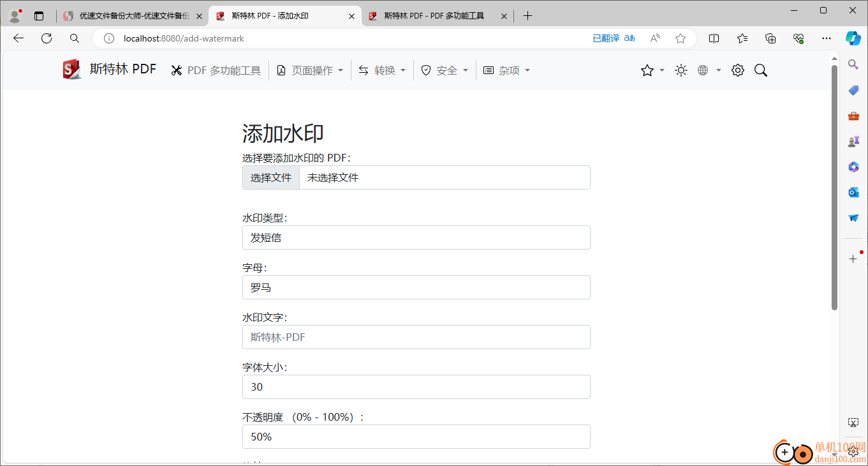The width and height of the screenshot is (868, 466).
Task: Close the 优速文件备份大师 tab
Action: point(199,17)
